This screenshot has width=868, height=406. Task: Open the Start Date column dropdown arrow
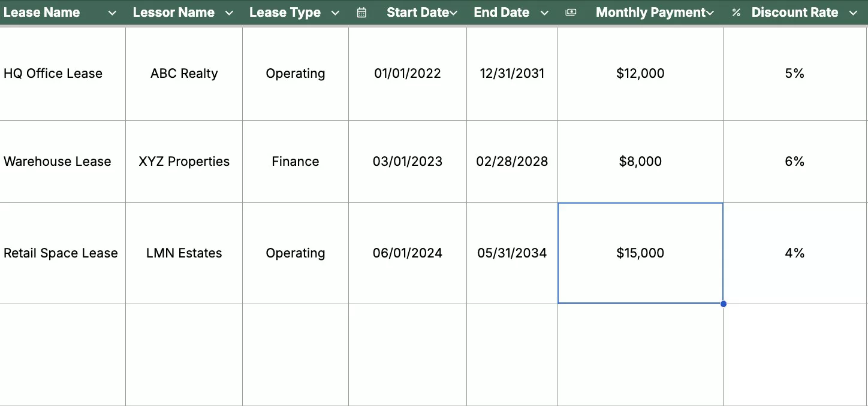pyautogui.click(x=454, y=13)
